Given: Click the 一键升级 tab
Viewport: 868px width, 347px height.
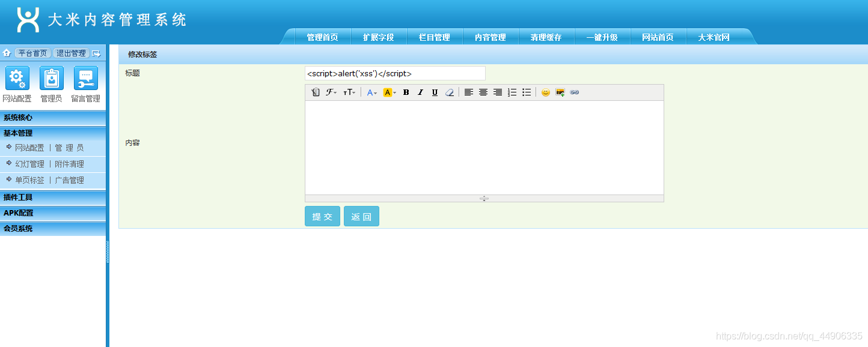Looking at the screenshot, I should point(602,37).
